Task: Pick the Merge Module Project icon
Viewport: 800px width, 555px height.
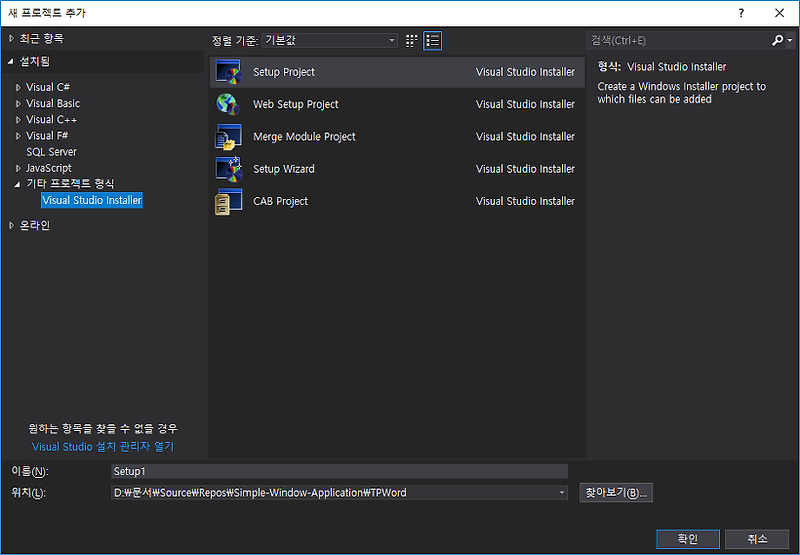Action: 228,137
